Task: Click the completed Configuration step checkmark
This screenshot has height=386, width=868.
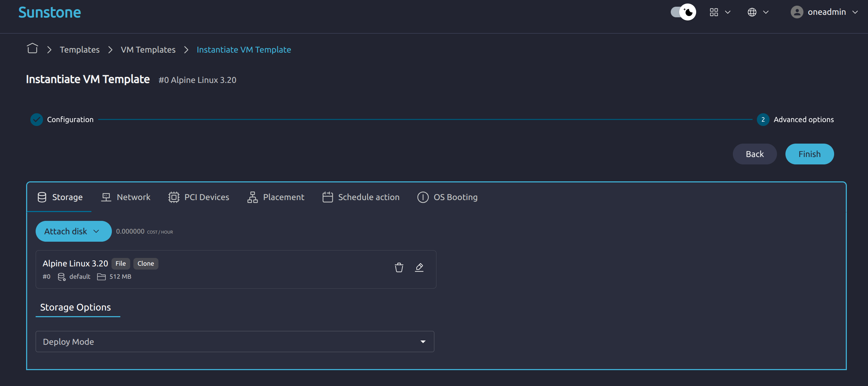Action: click(37, 120)
